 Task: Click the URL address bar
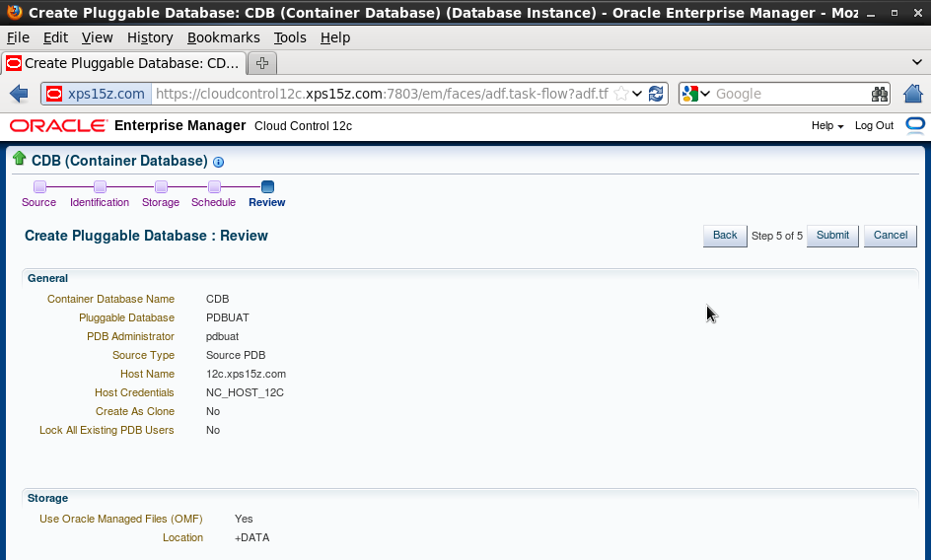pyautogui.click(x=381, y=94)
